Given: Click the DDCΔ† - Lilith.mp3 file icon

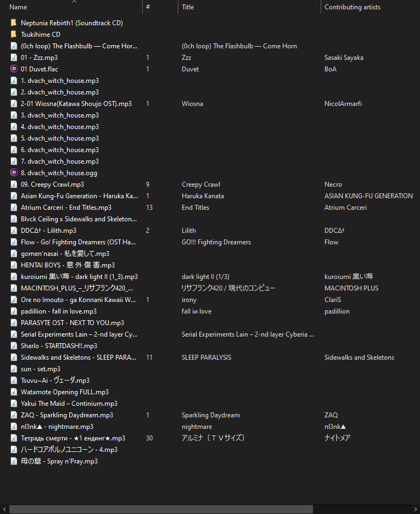Looking at the screenshot, I should [x=14, y=231].
